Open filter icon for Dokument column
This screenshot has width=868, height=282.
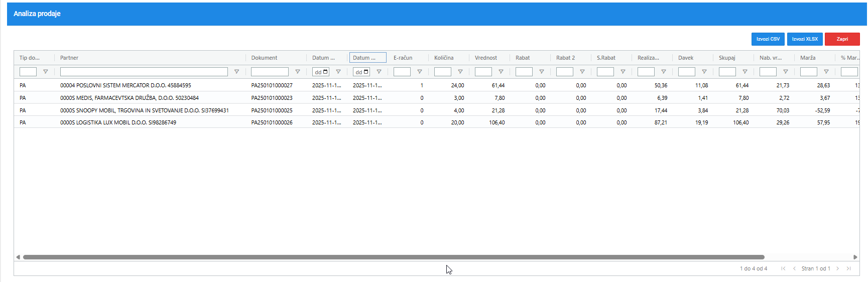298,72
